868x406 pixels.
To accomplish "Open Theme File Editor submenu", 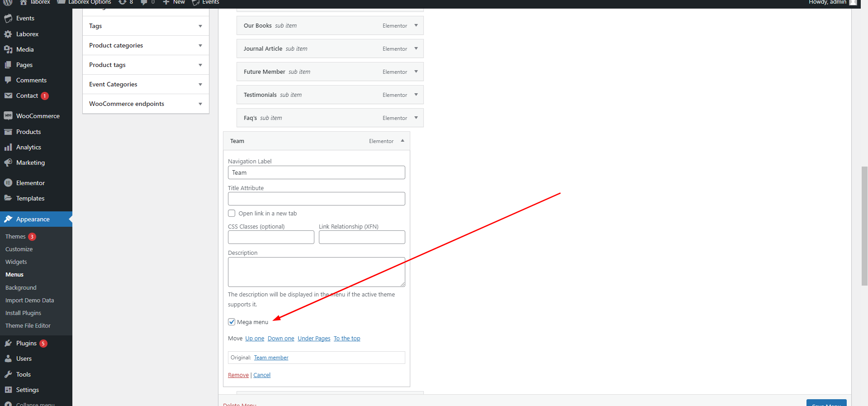I will point(28,325).
